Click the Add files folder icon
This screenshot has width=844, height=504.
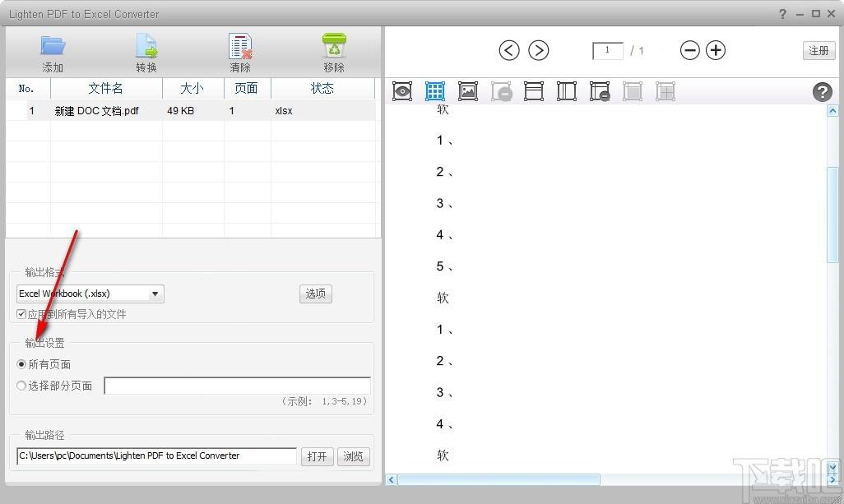tap(53, 46)
